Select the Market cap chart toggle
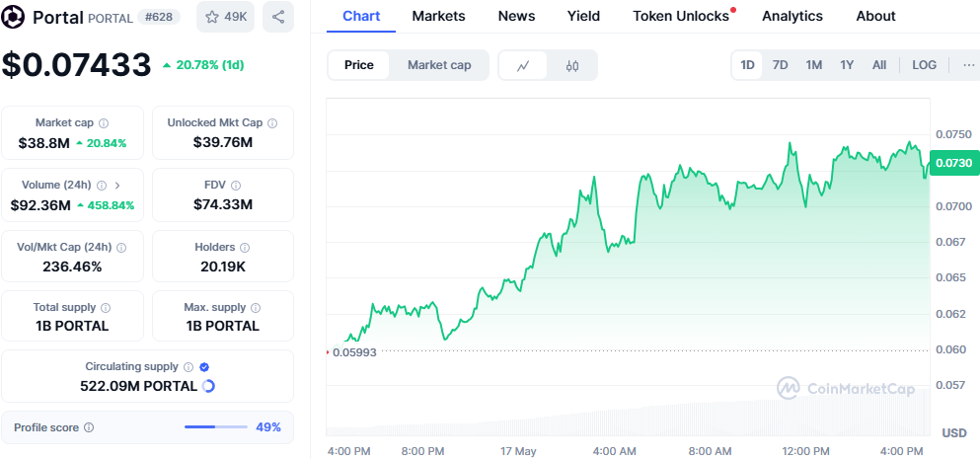 coord(439,65)
